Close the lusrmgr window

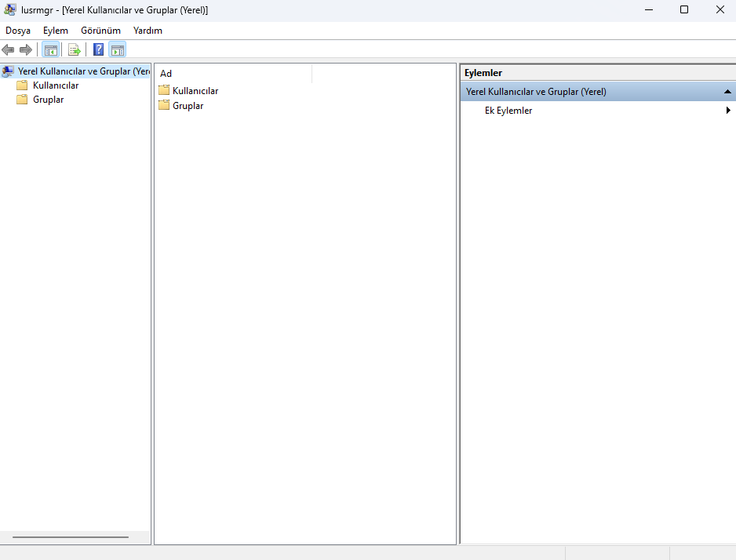720,9
